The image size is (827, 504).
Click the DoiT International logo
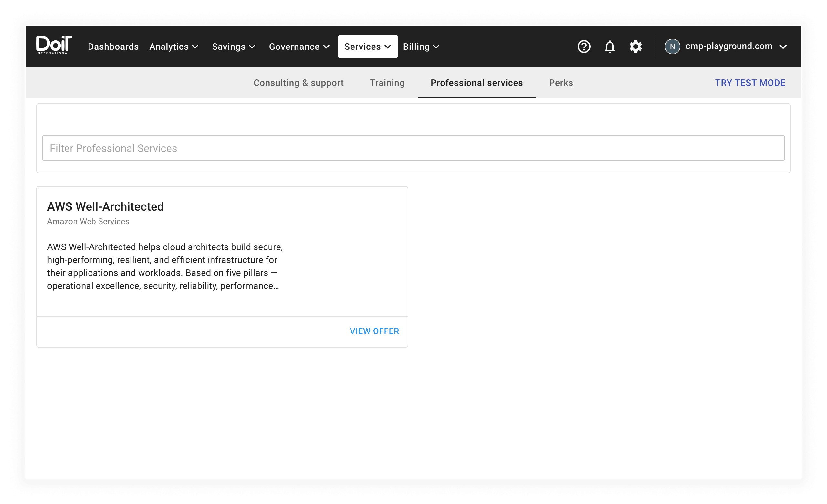54,45
